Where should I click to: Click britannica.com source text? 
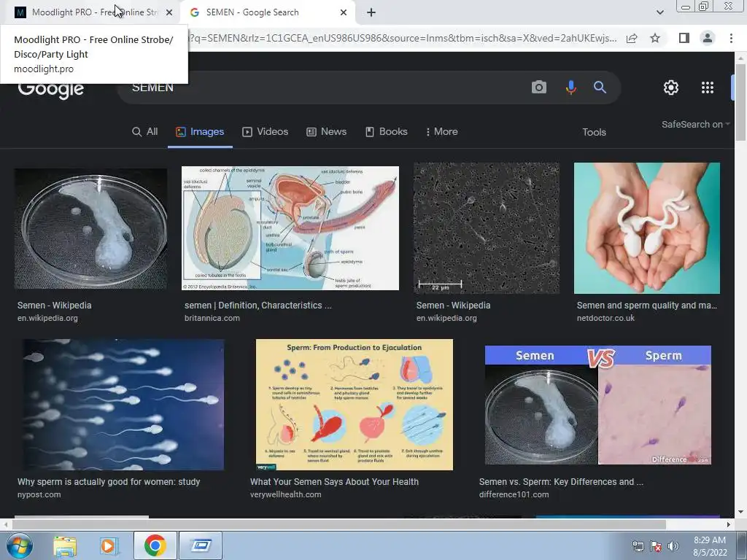[x=212, y=318]
